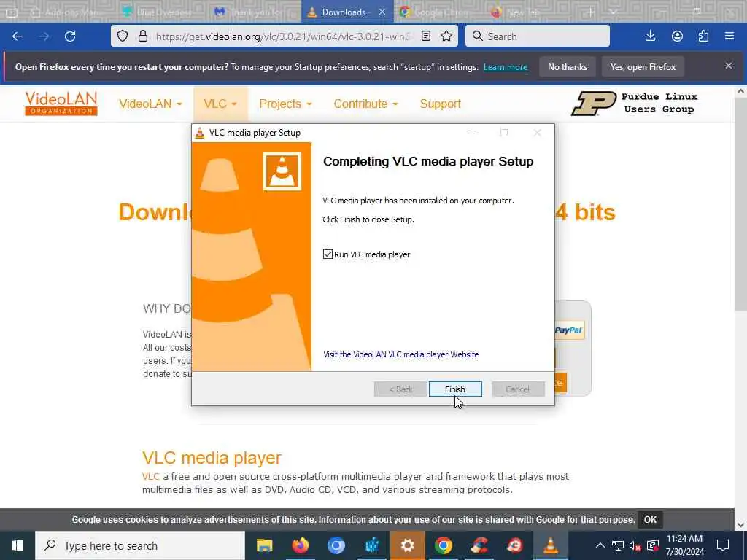Expand the VLC navigation dropdown
This screenshot has width=747, height=560.
pos(220,104)
